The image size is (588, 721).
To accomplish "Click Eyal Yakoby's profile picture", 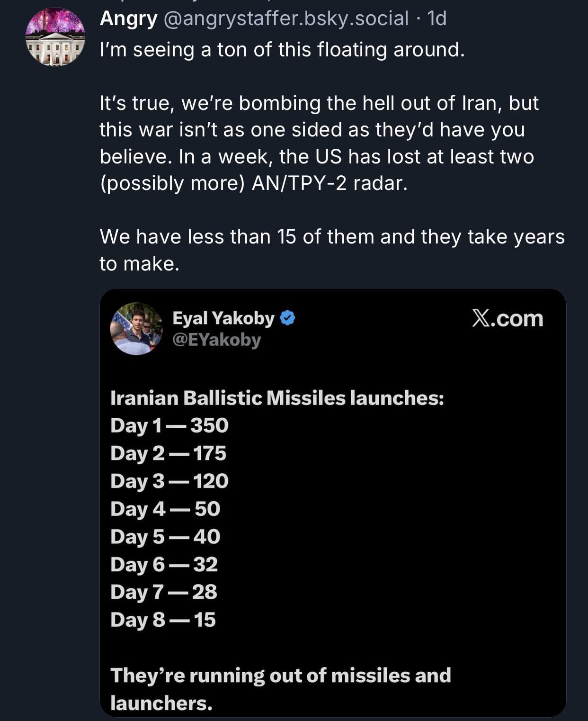I will [136, 329].
